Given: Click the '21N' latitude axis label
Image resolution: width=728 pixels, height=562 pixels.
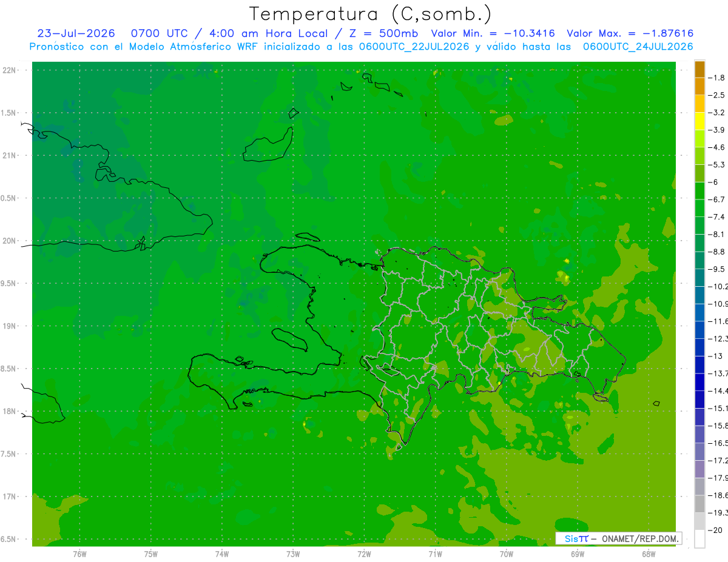Looking at the screenshot, I should [8, 156].
